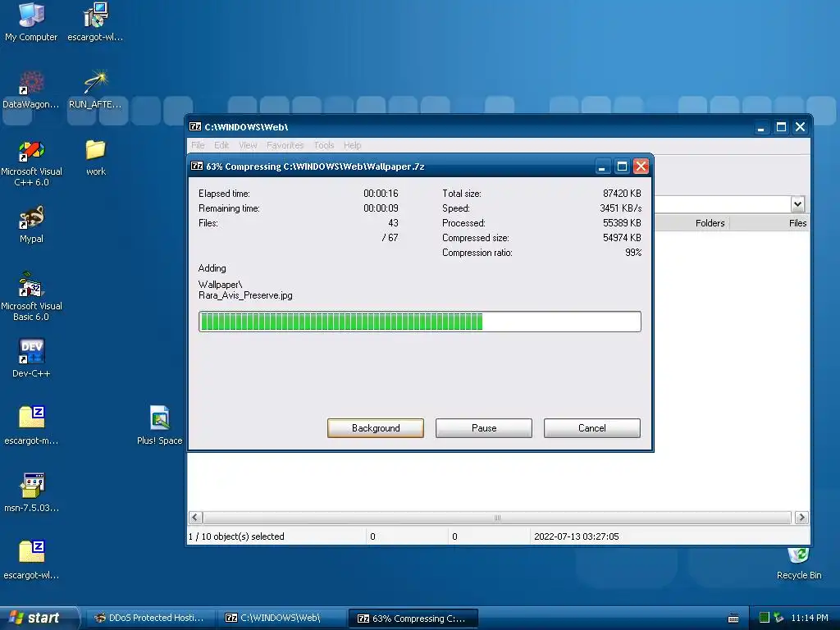Expand the address bar dropdown arrow
The width and height of the screenshot is (840, 630).
coord(797,203)
